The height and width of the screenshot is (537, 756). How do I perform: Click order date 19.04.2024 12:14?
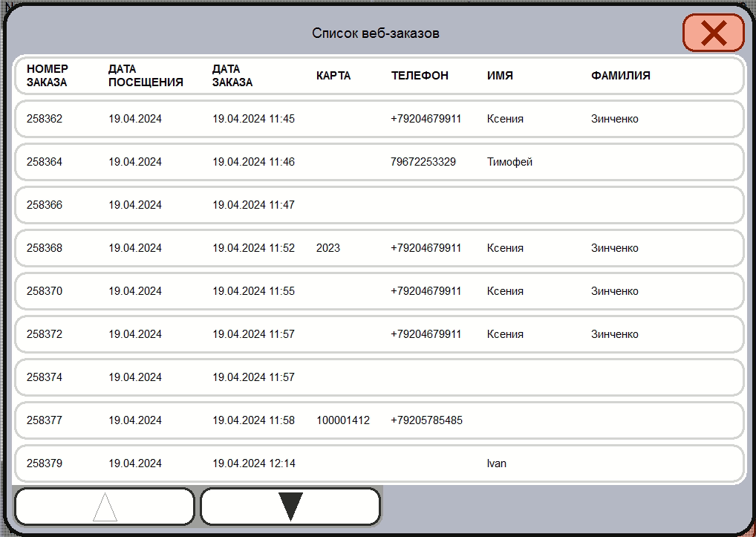(x=253, y=463)
